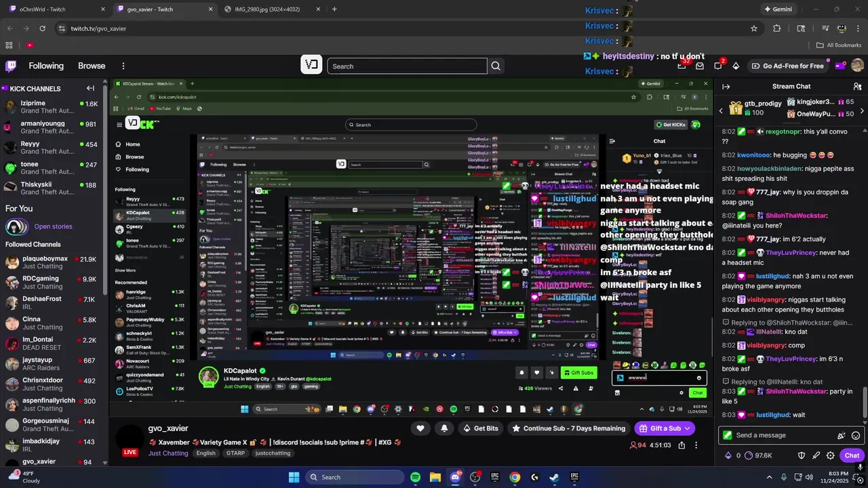Open plaqueboymax in Followed Channels
This screenshot has height=488, width=868.
[x=51, y=262]
